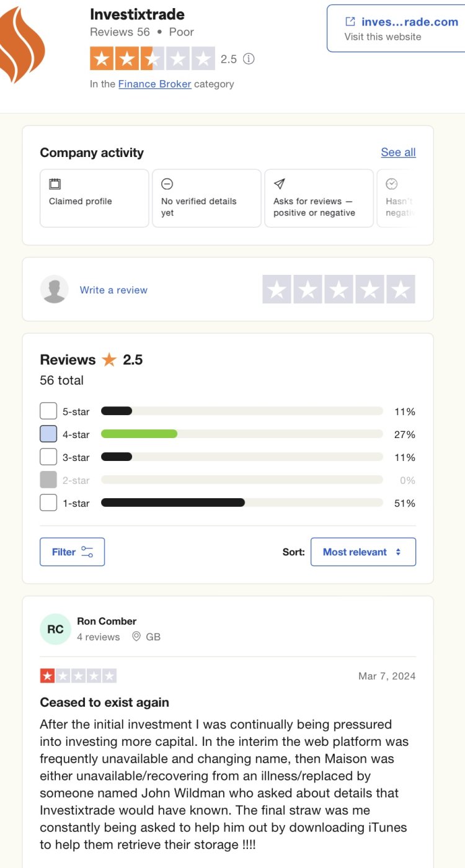Click the 5-star rating bar
The image size is (465, 868).
(242, 411)
